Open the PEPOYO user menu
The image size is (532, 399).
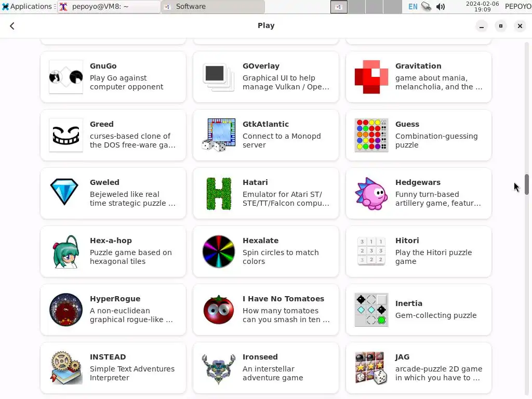[518, 6]
